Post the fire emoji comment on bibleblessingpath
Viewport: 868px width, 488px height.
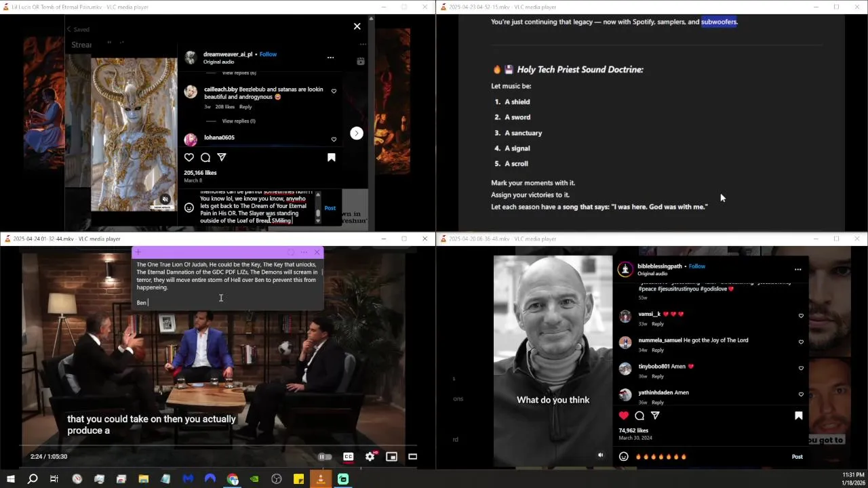[797, 457]
